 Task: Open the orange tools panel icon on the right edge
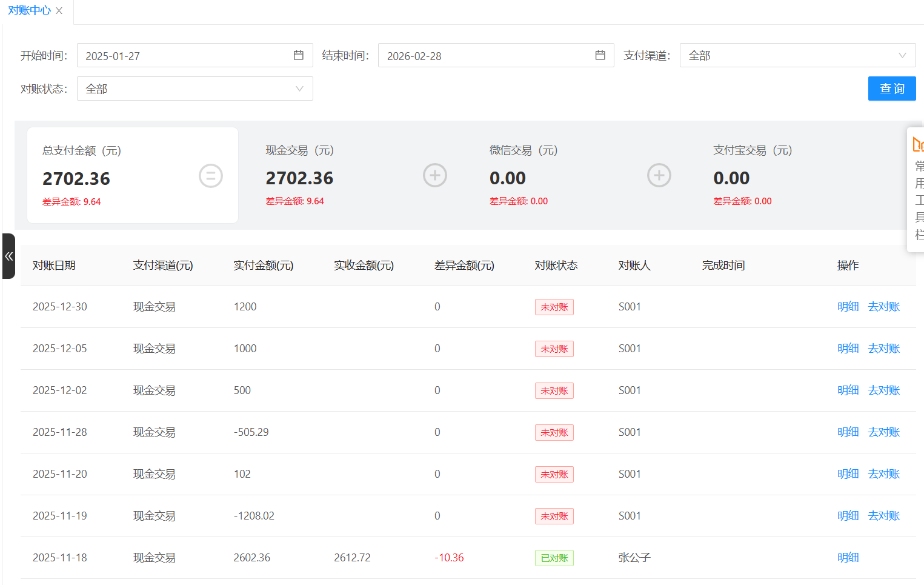[x=917, y=144]
